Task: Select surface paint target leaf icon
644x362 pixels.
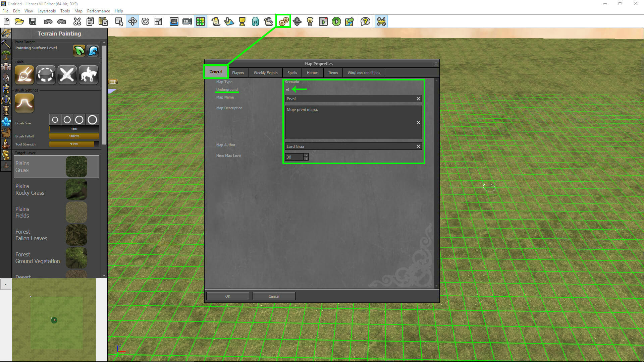Action: [x=79, y=51]
